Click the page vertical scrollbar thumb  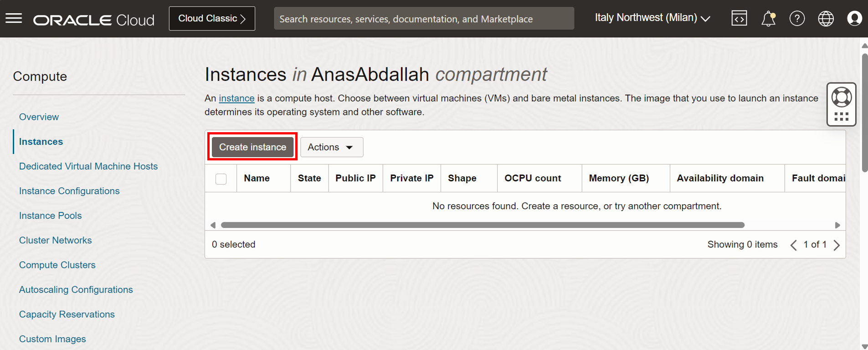(864, 113)
